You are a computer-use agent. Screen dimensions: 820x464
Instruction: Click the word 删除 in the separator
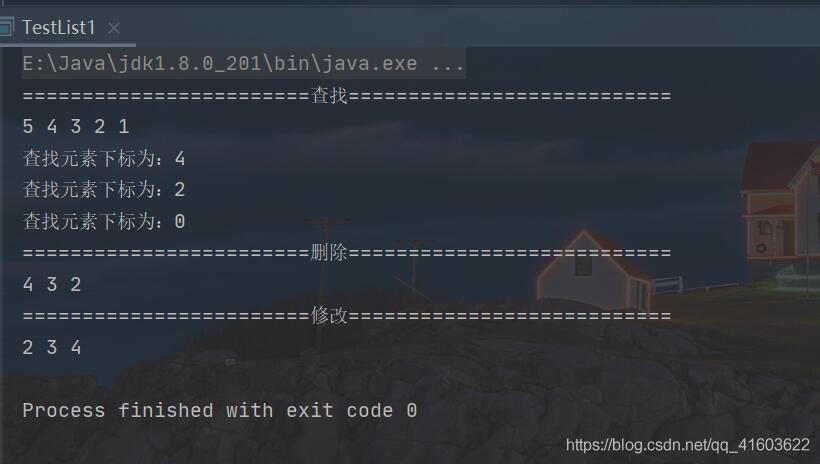[329, 253]
